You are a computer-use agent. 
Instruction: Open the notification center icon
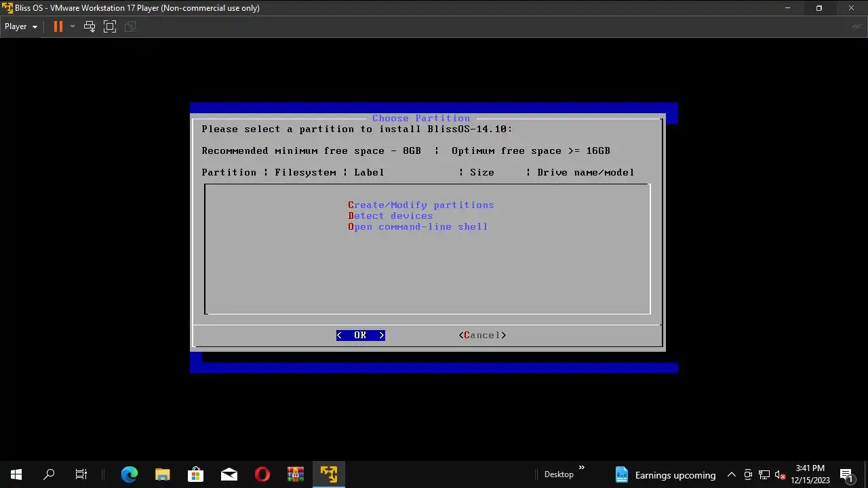(x=846, y=474)
